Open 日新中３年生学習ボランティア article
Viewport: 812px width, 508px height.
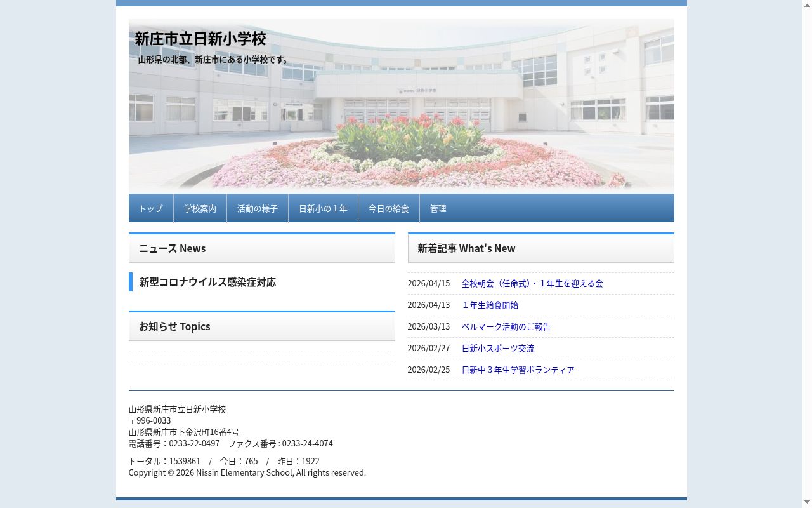tap(518, 370)
